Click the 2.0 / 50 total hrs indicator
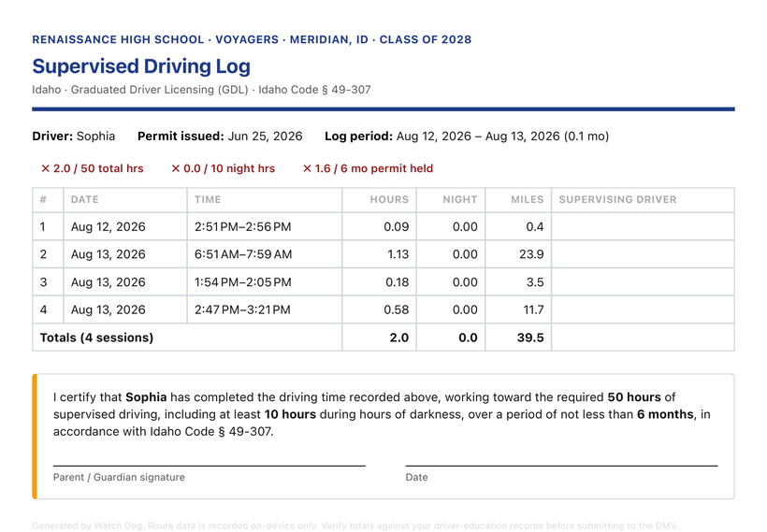The height and width of the screenshot is (532, 767). 93,168
